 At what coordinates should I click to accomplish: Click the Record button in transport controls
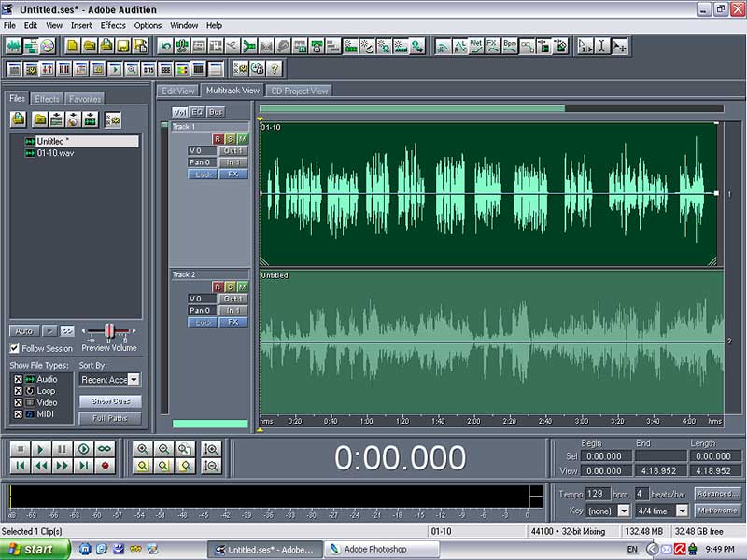coord(106,465)
